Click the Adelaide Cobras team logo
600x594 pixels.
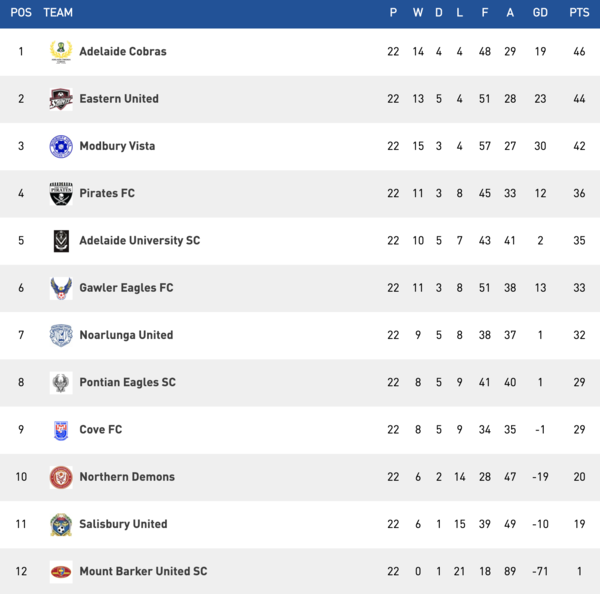pyautogui.click(x=61, y=51)
